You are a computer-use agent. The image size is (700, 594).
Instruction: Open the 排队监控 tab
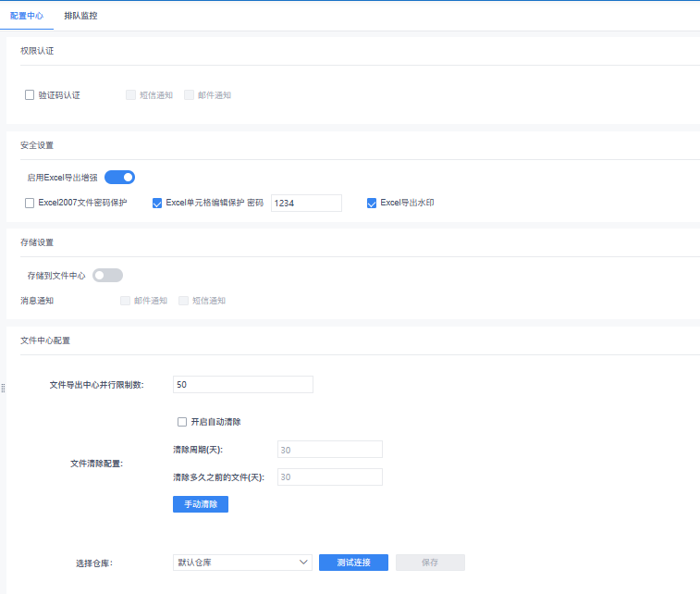pos(80,16)
